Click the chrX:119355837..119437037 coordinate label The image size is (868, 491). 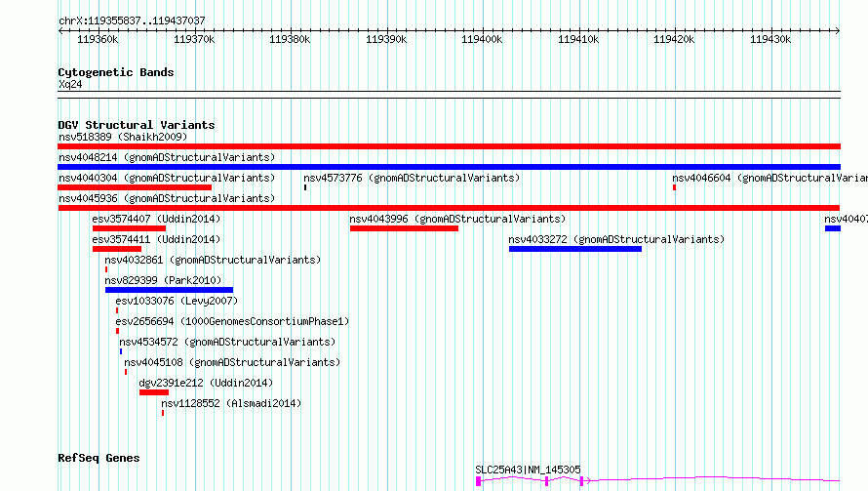[132, 21]
